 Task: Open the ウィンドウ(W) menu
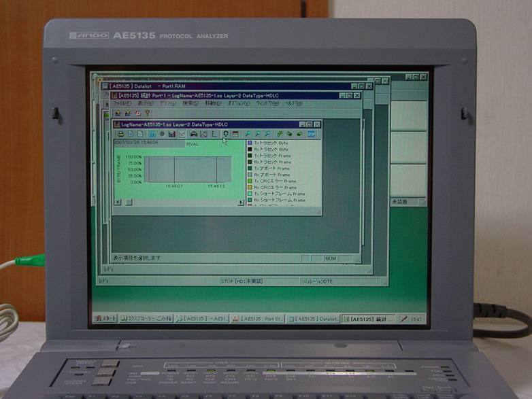click(267, 103)
